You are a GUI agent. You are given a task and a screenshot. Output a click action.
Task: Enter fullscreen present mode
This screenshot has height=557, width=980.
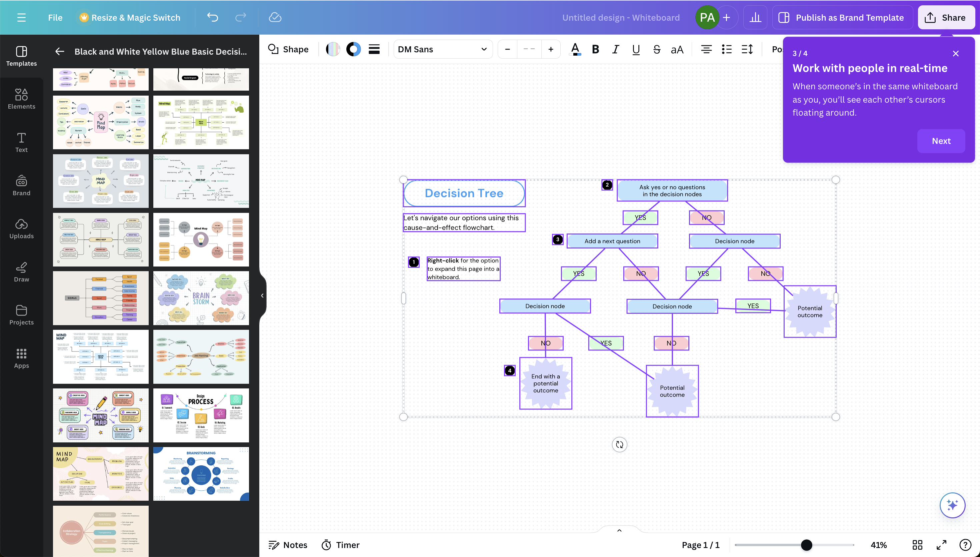point(941,545)
